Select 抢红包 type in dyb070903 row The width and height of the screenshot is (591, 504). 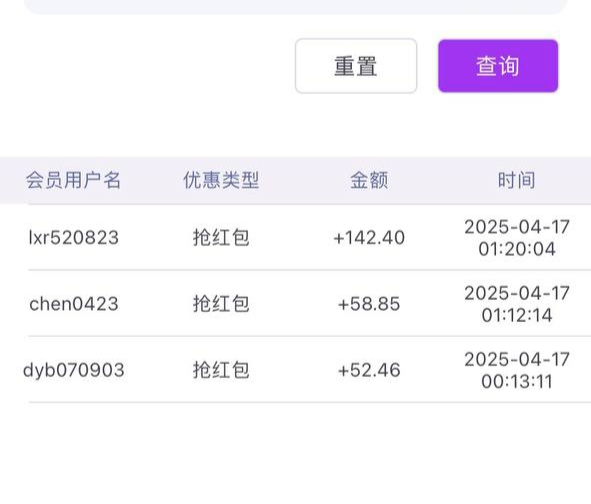(221, 370)
